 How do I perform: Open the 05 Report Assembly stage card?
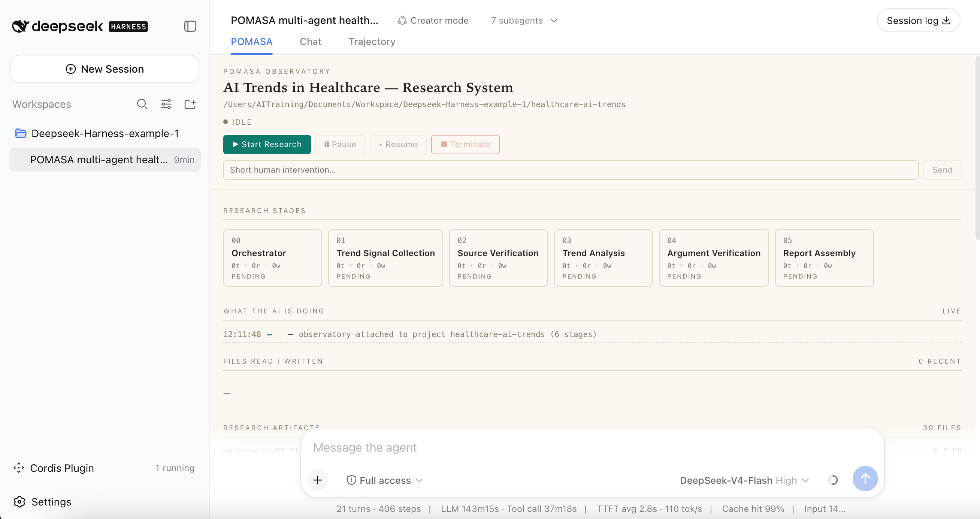pyautogui.click(x=824, y=258)
